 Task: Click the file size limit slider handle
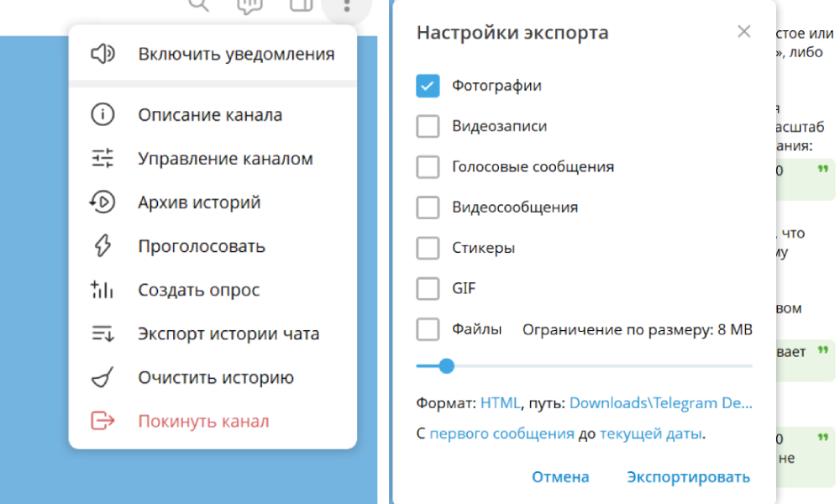pyautogui.click(x=447, y=365)
